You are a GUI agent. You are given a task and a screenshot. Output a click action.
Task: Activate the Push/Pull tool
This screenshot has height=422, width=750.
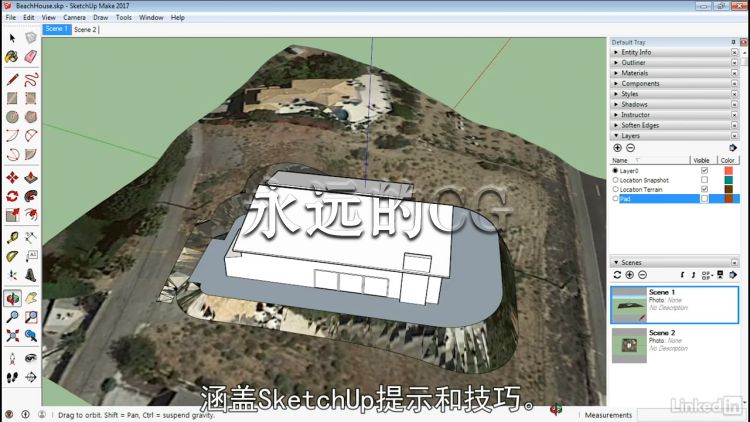coord(31,178)
